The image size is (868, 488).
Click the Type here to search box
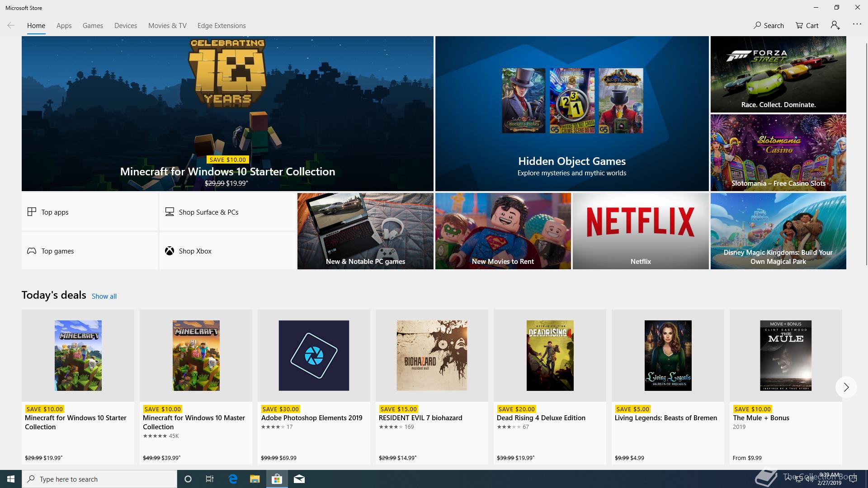click(x=99, y=479)
